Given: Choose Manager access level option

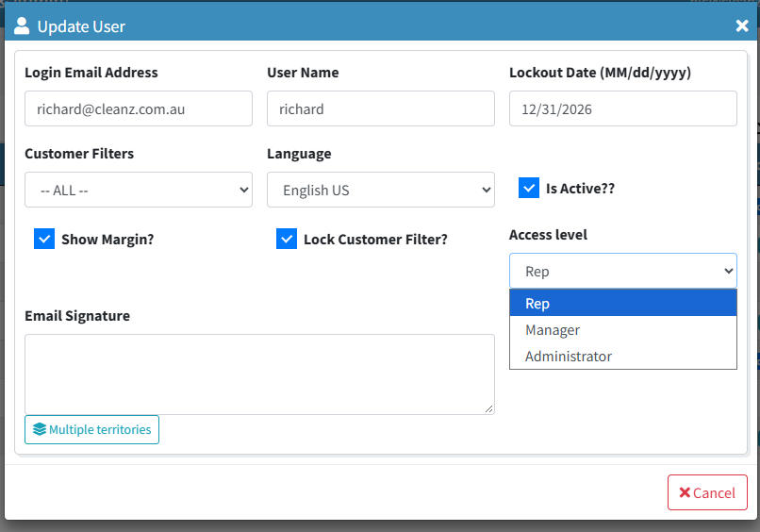Looking at the screenshot, I should [x=623, y=330].
